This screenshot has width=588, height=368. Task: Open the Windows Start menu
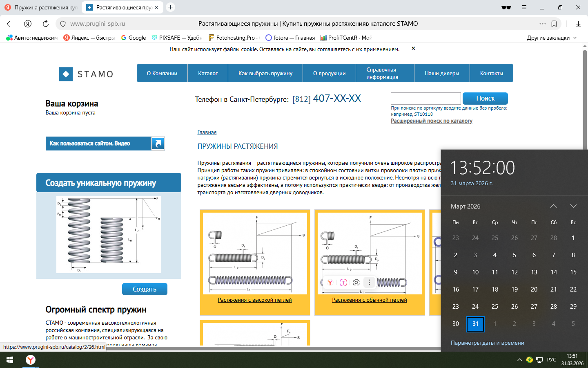10,360
